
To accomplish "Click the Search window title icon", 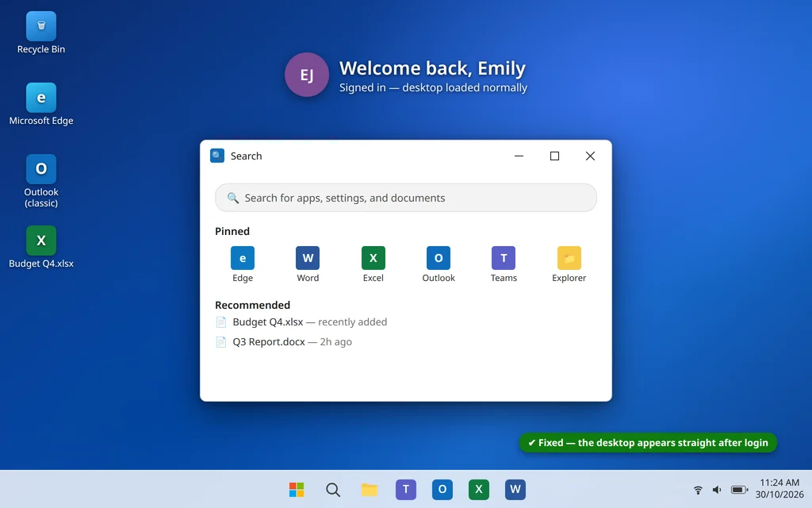I will tap(217, 156).
